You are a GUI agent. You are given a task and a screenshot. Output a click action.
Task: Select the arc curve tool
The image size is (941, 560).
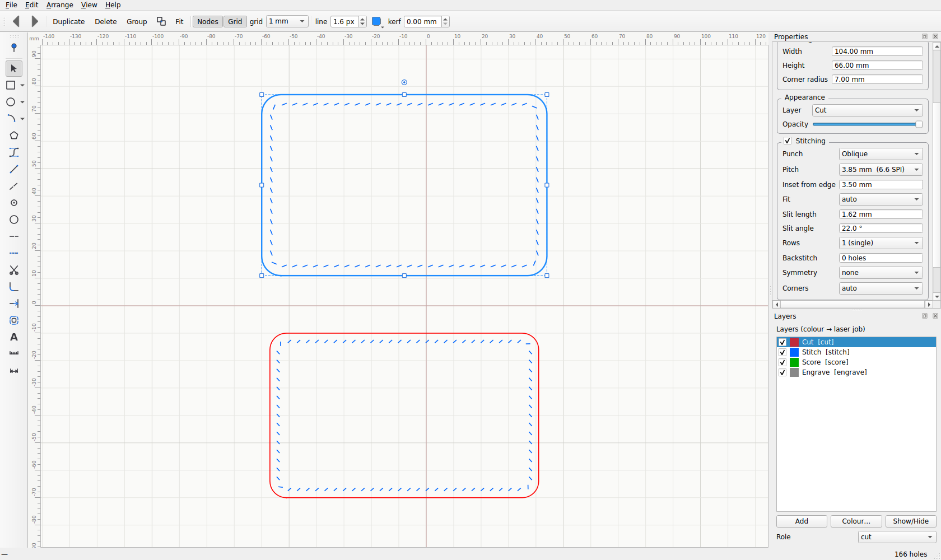click(11, 119)
